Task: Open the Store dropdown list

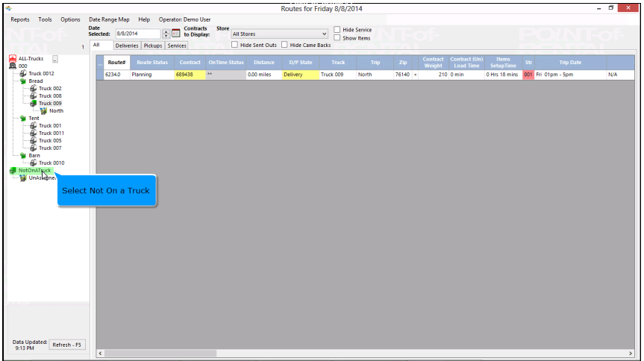Action: [x=324, y=34]
